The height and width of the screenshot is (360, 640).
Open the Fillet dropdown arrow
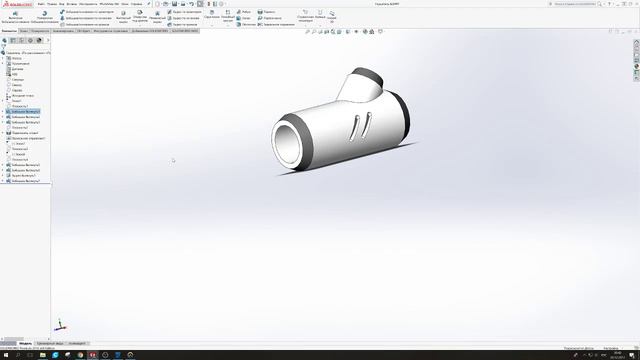pos(212,25)
